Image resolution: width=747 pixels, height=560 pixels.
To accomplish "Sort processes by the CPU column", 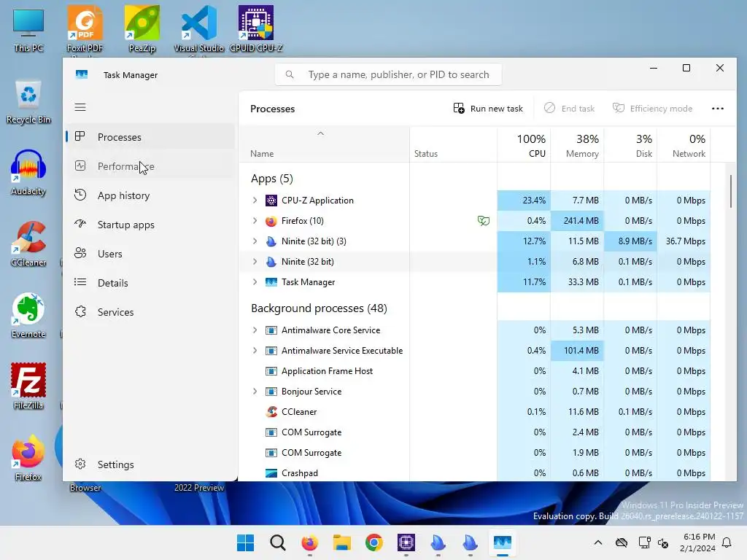I will point(524,145).
